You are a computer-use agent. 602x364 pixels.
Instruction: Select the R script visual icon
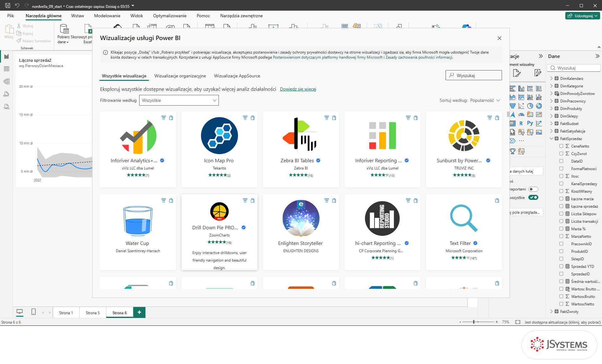pyautogui.click(x=521, y=123)
